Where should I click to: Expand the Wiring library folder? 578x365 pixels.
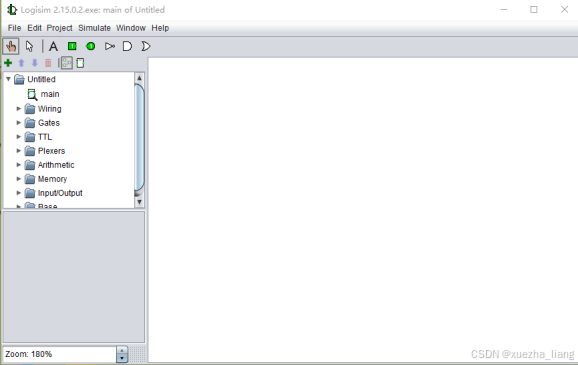[18, 109]
